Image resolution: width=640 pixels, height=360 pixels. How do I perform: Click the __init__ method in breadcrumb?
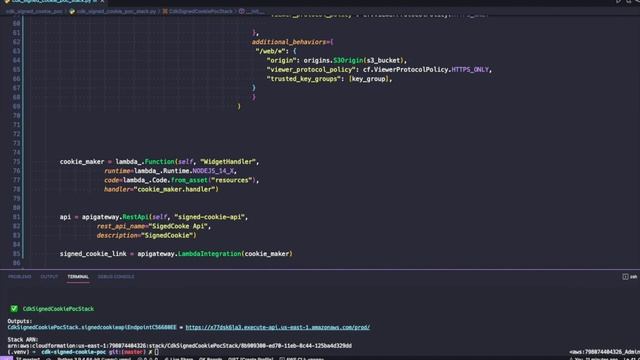coord(251,11)
